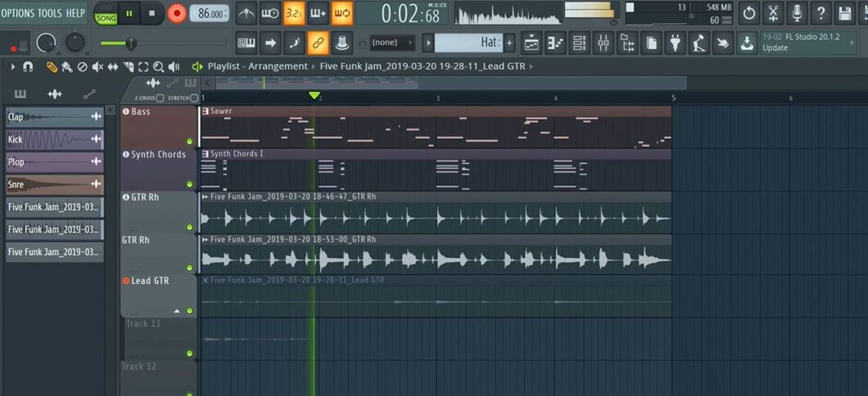Open the piano roll view
The height and width of the screenshot is (396, 868).
pos(555,43)
